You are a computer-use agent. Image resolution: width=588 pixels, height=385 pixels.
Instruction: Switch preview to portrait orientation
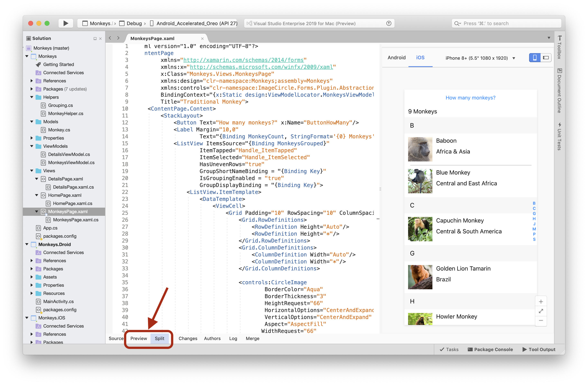[x=534, y=58]
